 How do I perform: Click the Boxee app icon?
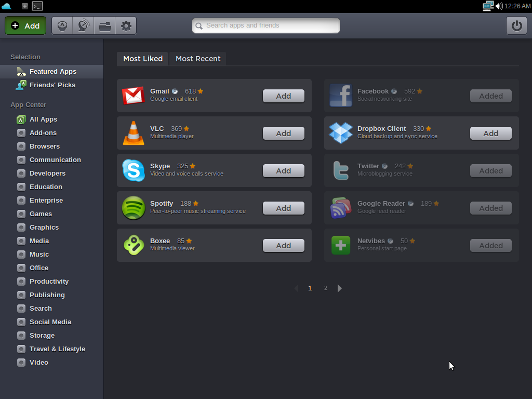click(x=134, y=245)
